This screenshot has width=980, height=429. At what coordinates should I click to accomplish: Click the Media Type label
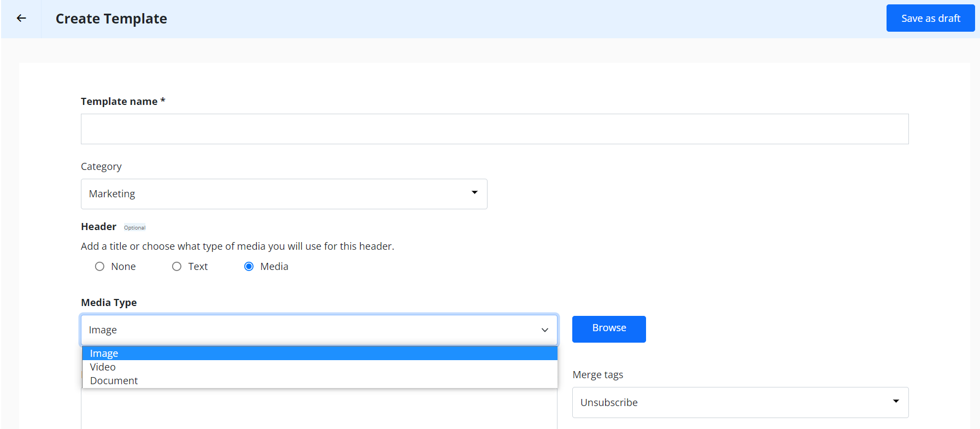(109, 303)
